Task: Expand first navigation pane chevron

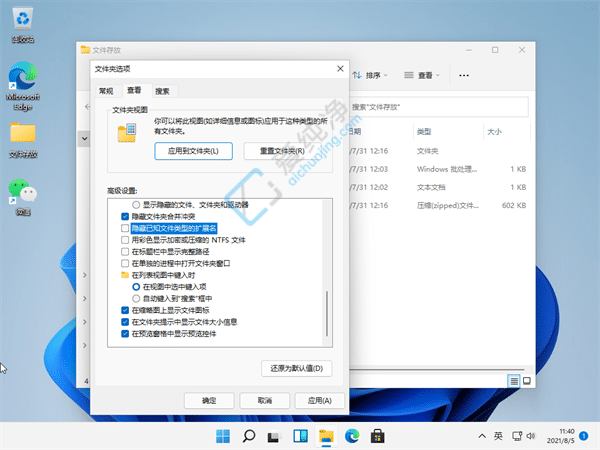Action: [x=85, y=275]
